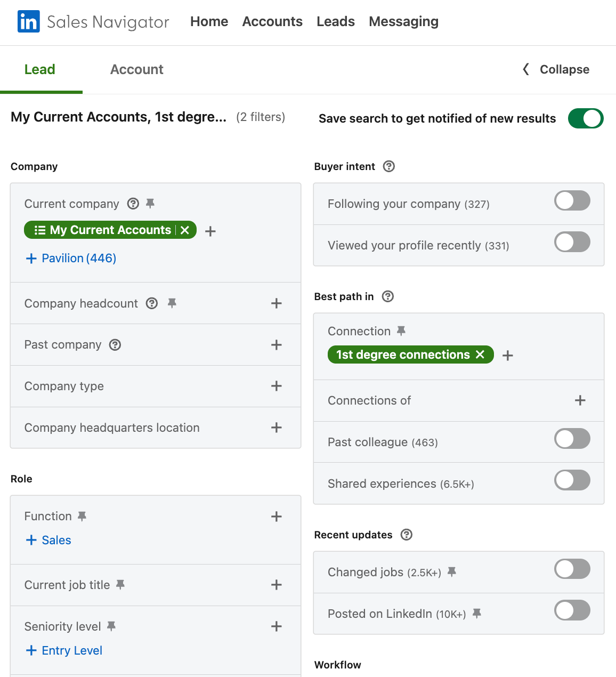Image resolution: width=616 pixels, height=677 pixels.
Task: Enable the Viewed your profile recently toggle
Action: pos(572,242)
